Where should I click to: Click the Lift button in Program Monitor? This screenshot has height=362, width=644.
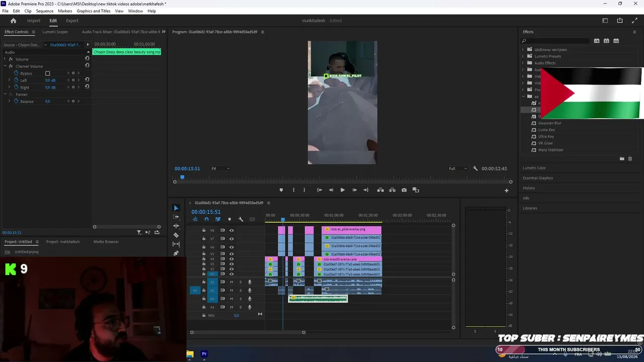coord(380,190)
